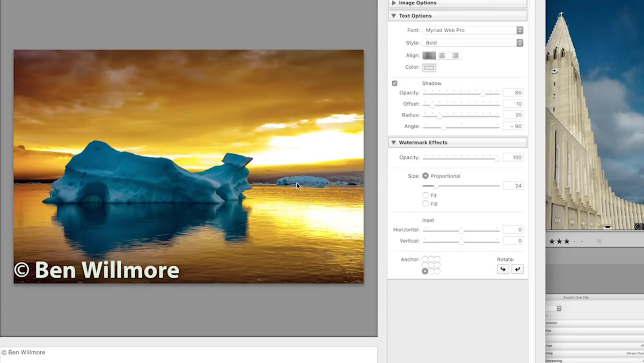
Task: Click the watermark Opacity value field 100
Action: coord(513,157)
